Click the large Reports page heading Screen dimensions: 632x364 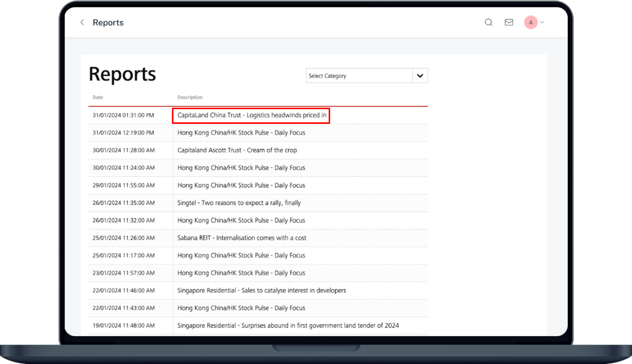[122, 74]
